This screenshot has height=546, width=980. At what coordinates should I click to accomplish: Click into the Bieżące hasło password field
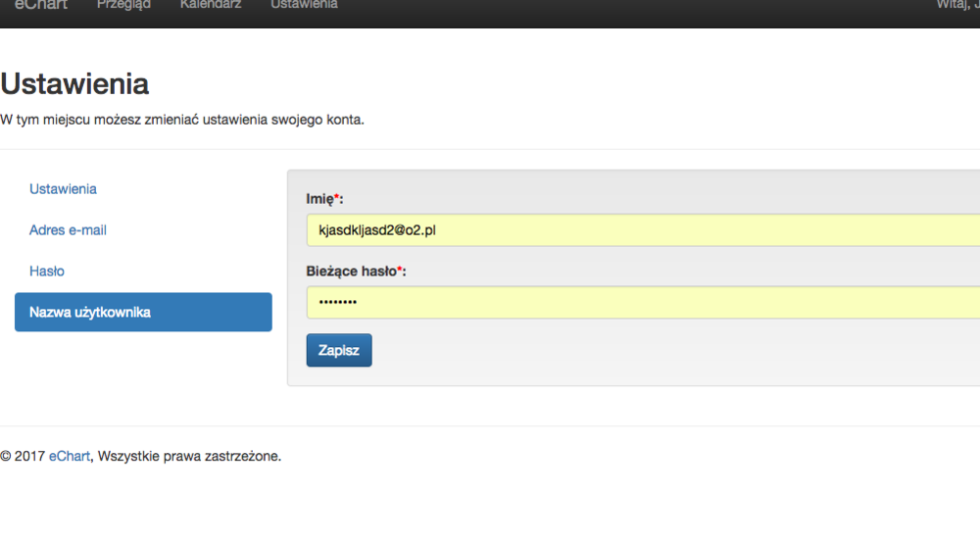click(x=642, y=303)
